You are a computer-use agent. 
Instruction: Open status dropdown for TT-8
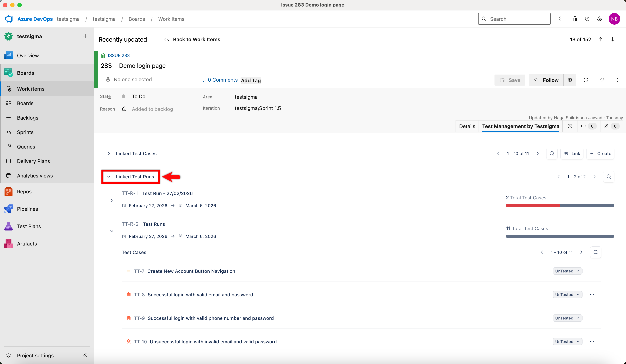point(567,295)
